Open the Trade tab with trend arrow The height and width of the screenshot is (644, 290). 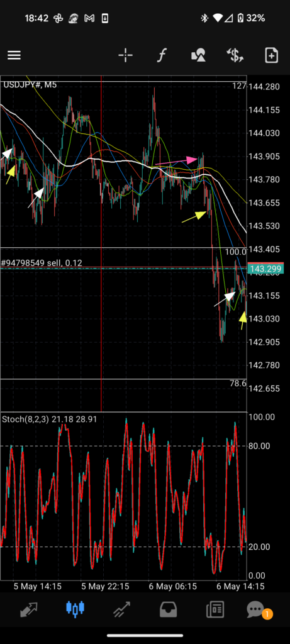tap(121, 609)
